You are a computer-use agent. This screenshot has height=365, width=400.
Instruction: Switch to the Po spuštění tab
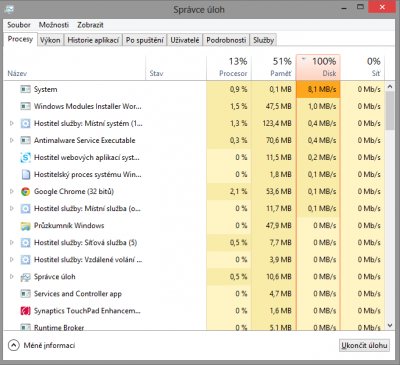(x=145, y=40)
